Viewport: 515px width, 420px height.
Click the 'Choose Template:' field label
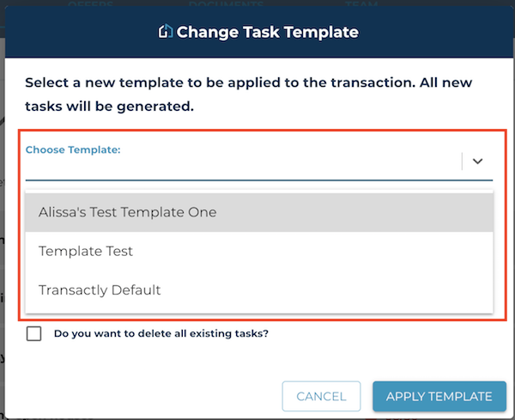pyautogui.click(x=73, y=149)
